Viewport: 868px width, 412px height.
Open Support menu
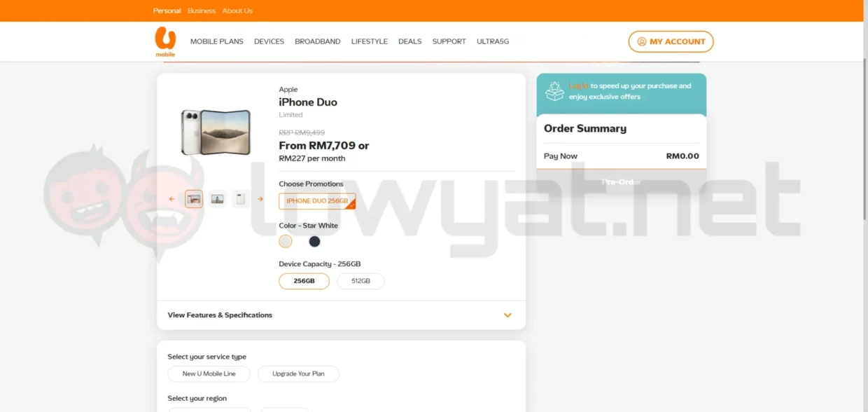449,41
